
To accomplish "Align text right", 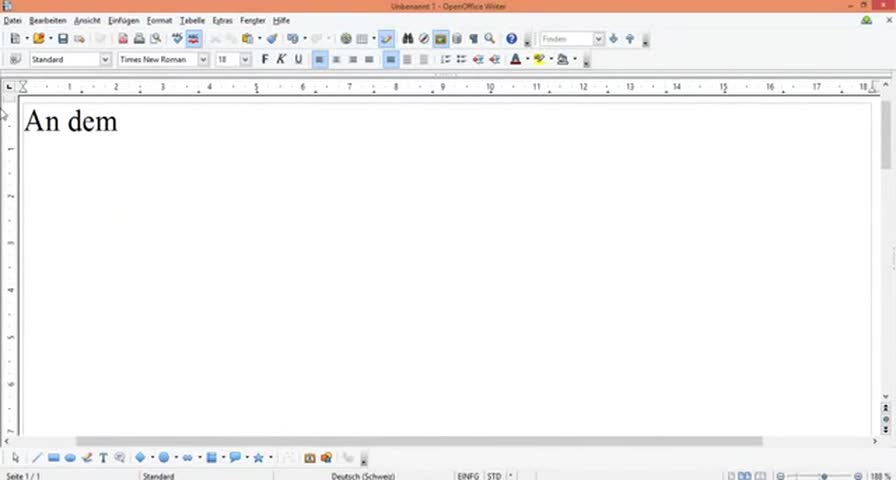I will (353, 59).
